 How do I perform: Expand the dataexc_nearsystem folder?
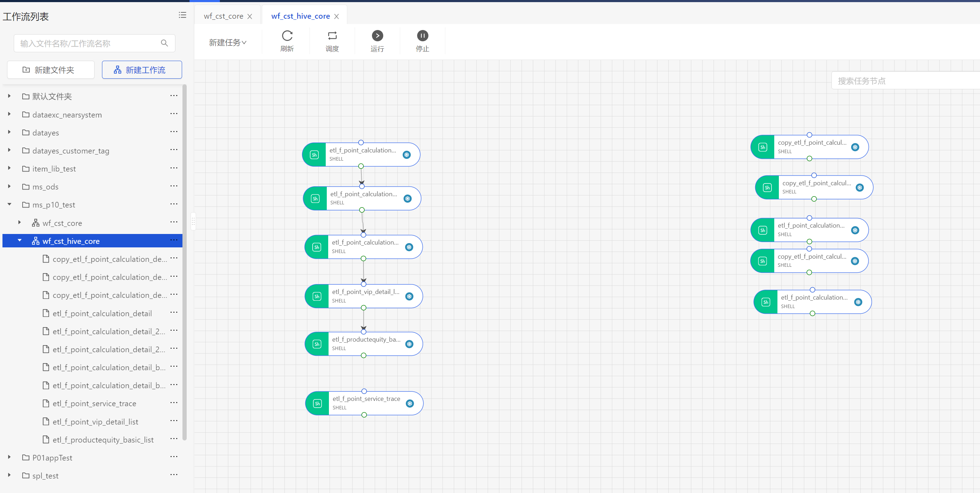pos(9,114)
